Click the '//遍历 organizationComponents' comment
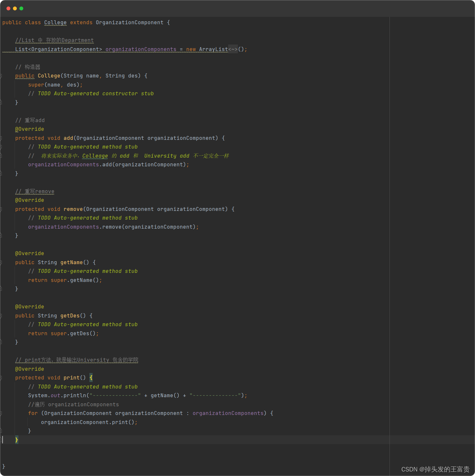The image size is (475, 476). [x=74, y=405]
